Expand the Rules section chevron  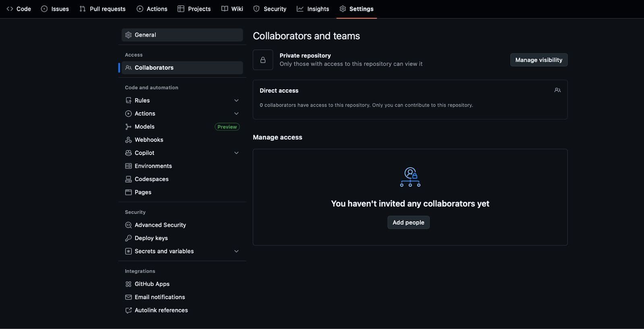tap(236, 101)
